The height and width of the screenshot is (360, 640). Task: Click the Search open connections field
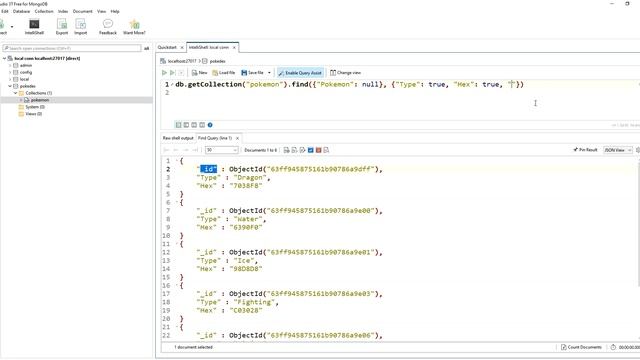pyautogui.click(x=72, y=48)
